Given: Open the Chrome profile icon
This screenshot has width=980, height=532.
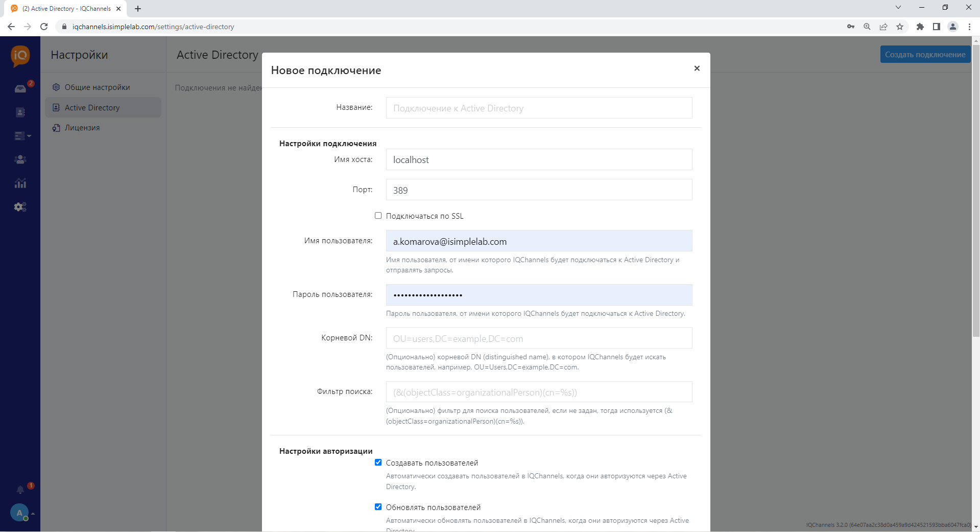Looking at the screenshot, I should tap(953, 27).
